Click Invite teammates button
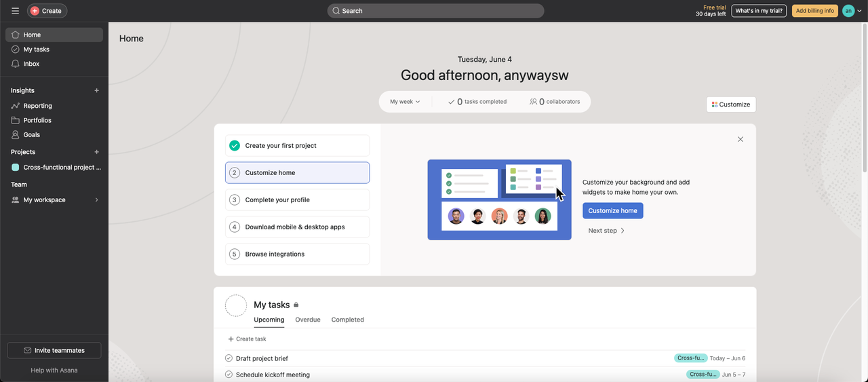Image resolution: width=868 pixels, height=382 pixels. tap(54, 350)
